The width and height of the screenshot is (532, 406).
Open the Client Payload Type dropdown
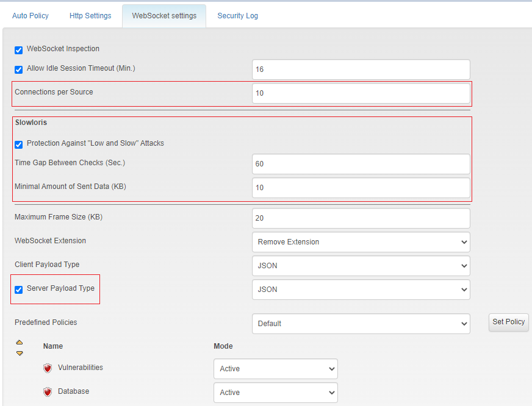[x=361, y=266]
